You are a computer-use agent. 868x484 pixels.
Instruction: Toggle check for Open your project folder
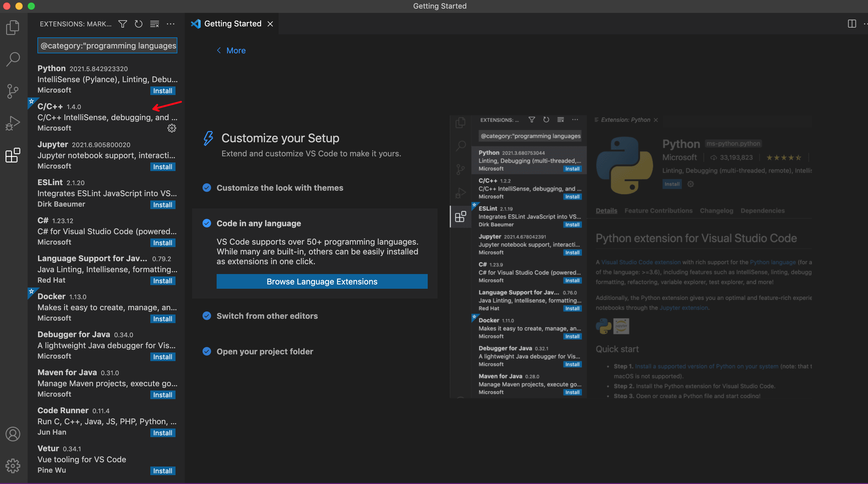207,351
